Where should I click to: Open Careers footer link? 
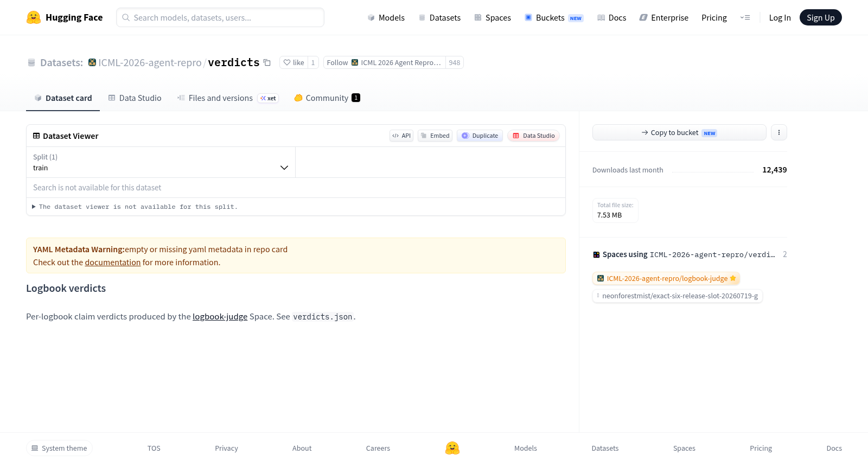pos(378,448)
